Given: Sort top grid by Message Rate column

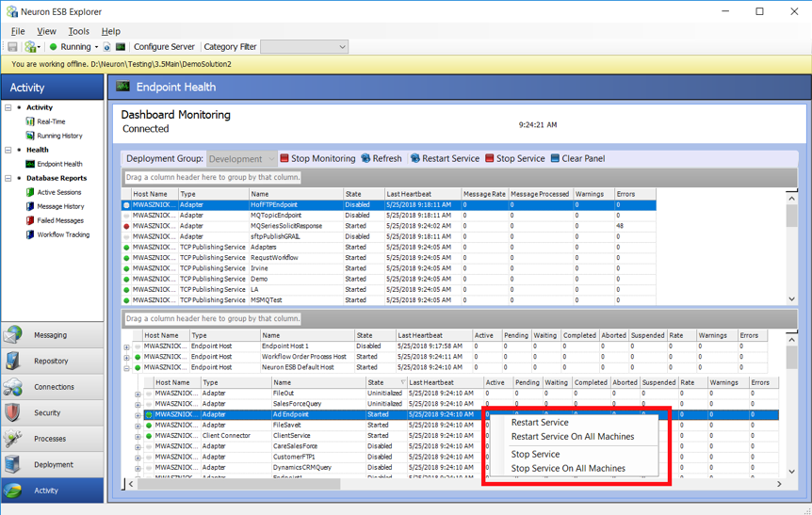Looking at the screenshot, I should [x=484, y=194].
